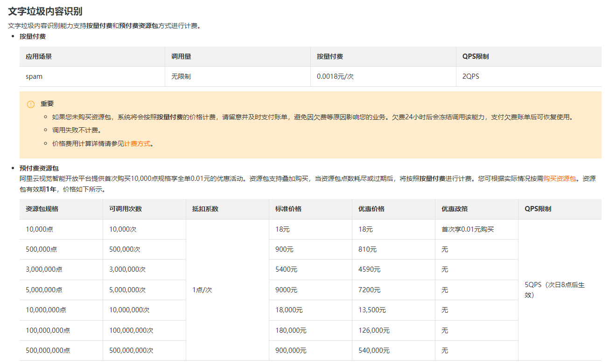
Task: Select the 10,000,000次 cell
Action: 145,310
